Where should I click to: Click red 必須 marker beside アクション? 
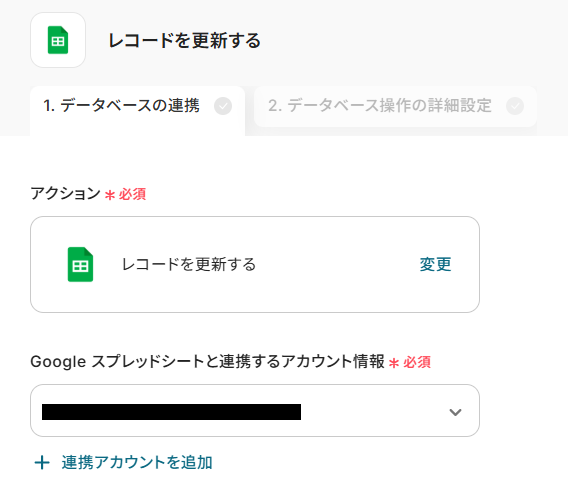[x=132, y=194]
